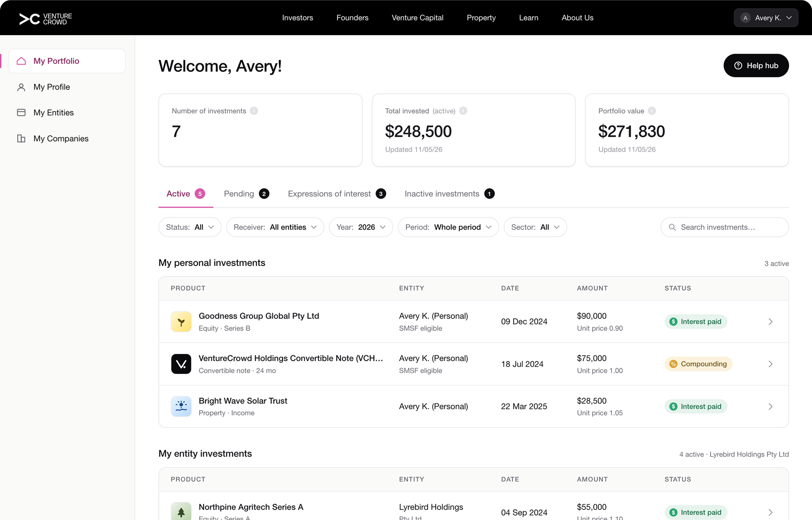Open the Receiver entities dropdown
This screenshot has width=812, height=520.
tap(275, 227)
